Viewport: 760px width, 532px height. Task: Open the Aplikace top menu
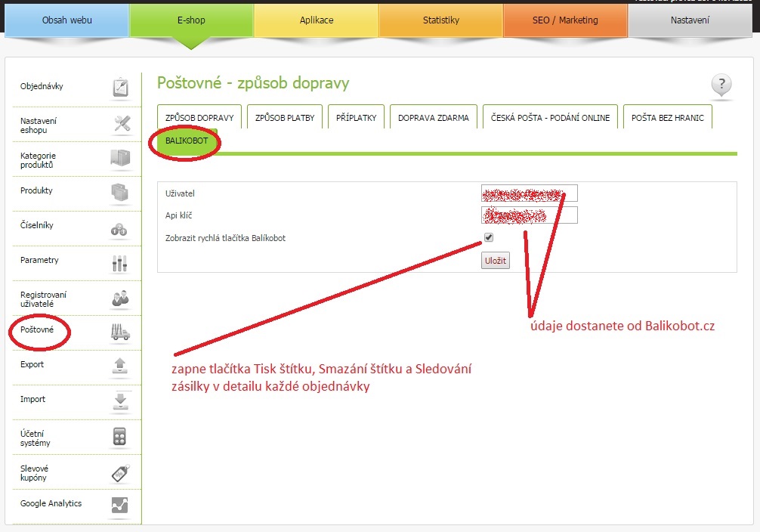pyautogui.click(x=316, y=20)
